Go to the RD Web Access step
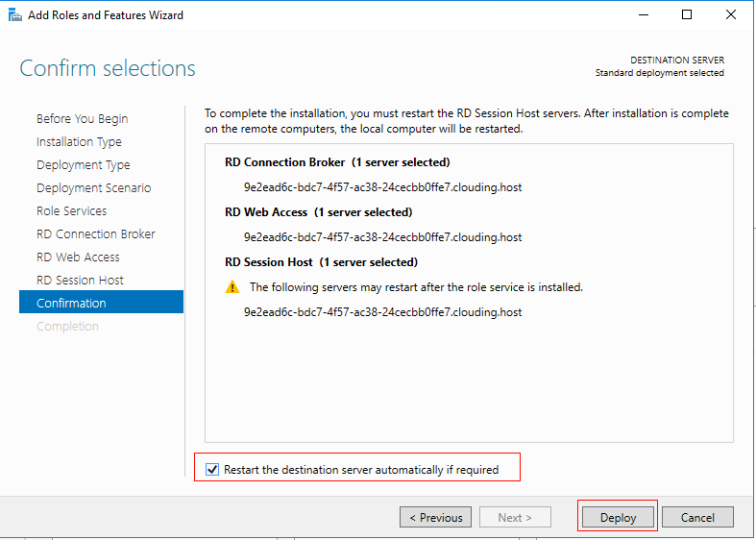The height and width of the screenshot is (540, 756). (78, 257)
